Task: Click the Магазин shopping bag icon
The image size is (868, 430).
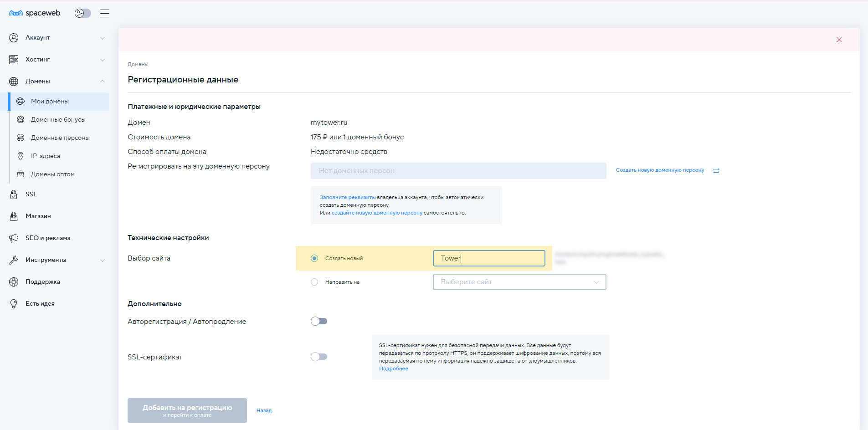Action: click(x=14, y=216)
